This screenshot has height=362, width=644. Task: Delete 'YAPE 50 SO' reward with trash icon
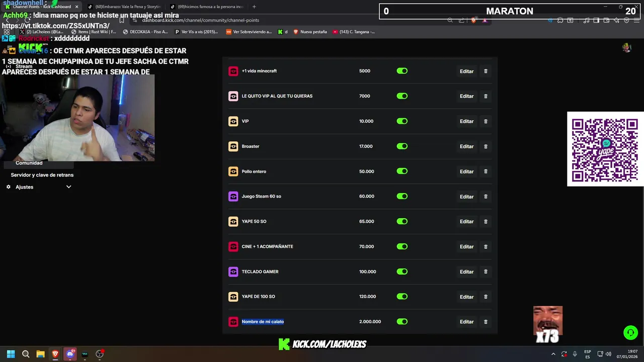click(x=486, y=221)
